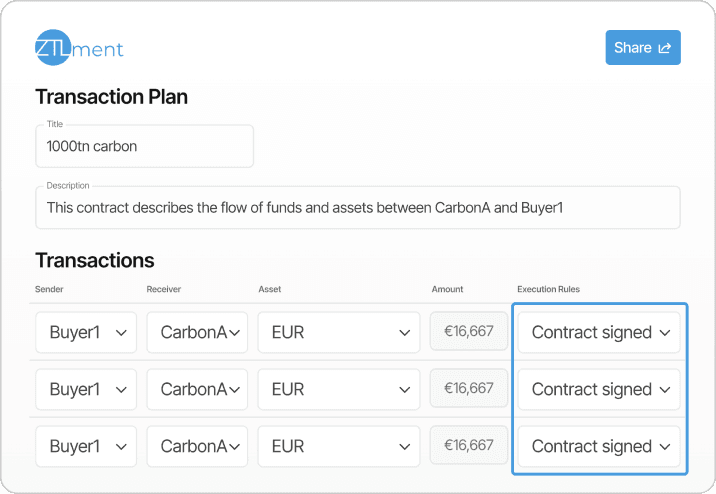This screenshot has width=716, height=494.
Task: Open third row Sender Buyer1 dropdown
Action: (85, 447)
